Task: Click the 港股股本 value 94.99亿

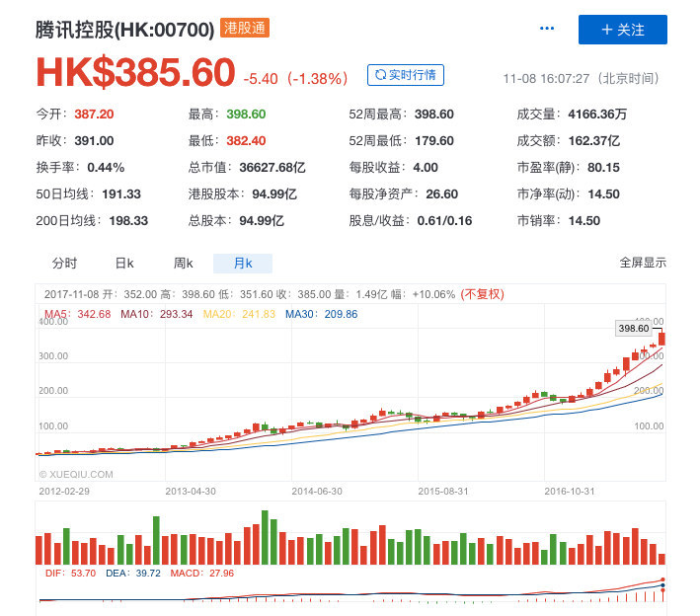Action: (274, 194)
